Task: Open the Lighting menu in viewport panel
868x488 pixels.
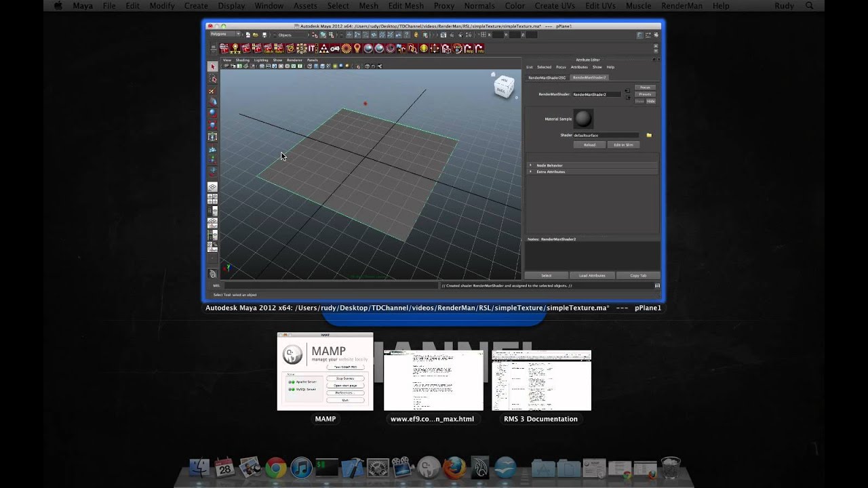Action: click(x=261, y=60)
